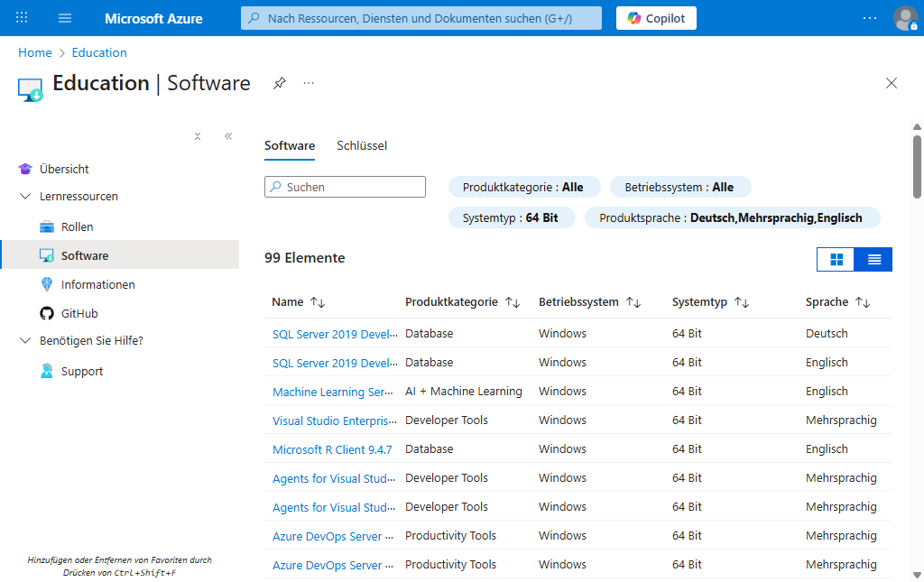Screen dimensions: 924x582
Task: Open SQL Server 2019 Developer Deutsch row link
Action: pos(335,334)
